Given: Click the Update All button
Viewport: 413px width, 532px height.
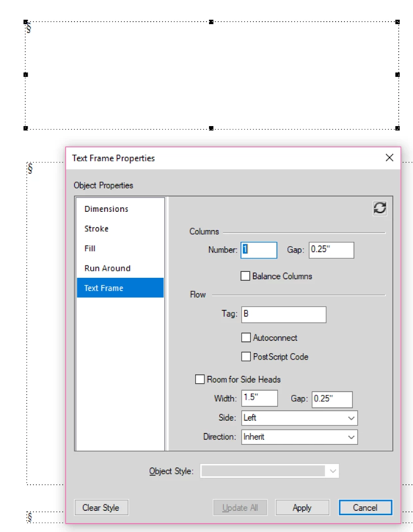Looking at the screenshot, I should pos(241,507).
